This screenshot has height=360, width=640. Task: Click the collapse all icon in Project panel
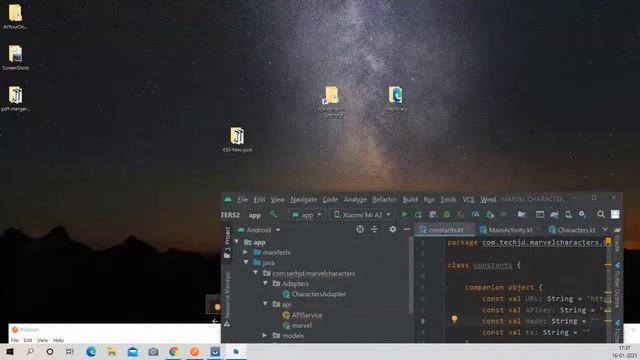[x=374, y=229]
